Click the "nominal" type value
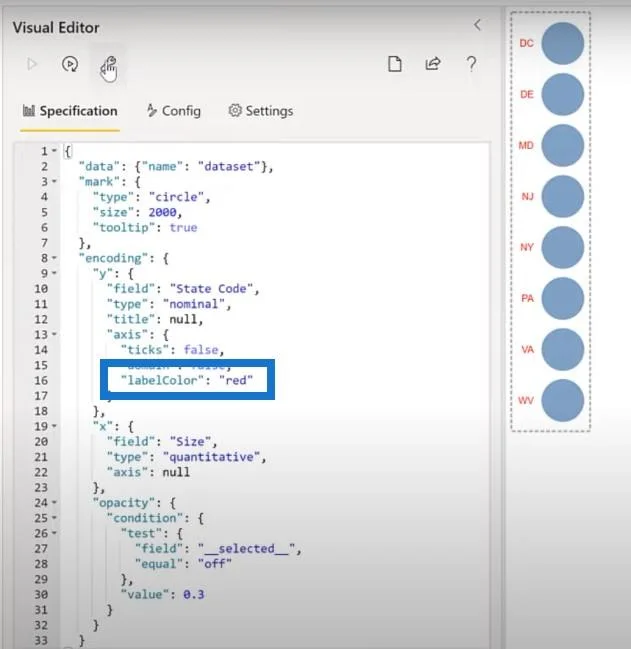631x649 pixels. pos(194,304)
